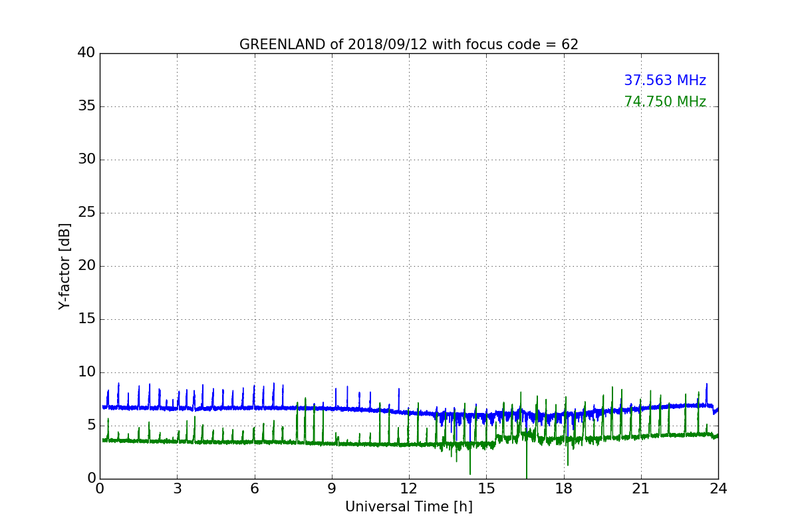
Task: Click the x-axis tick label 21
Action: [x=641, y=489]
